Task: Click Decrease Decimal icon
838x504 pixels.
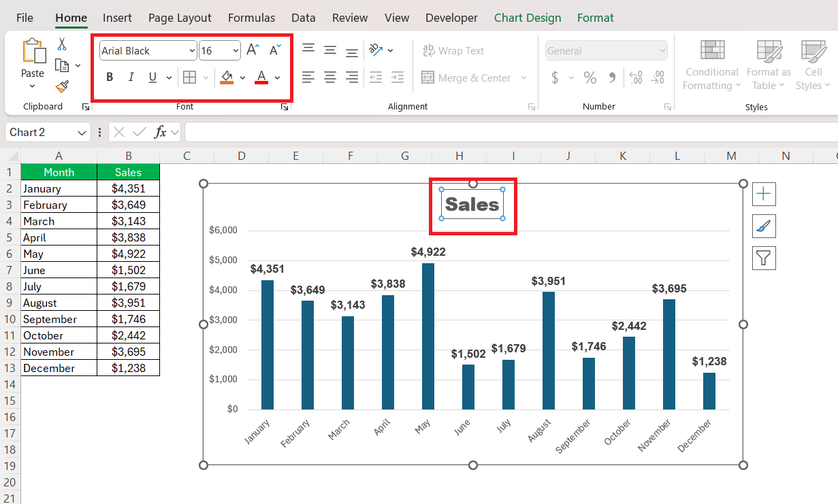Action: click(x=658, y=78)
